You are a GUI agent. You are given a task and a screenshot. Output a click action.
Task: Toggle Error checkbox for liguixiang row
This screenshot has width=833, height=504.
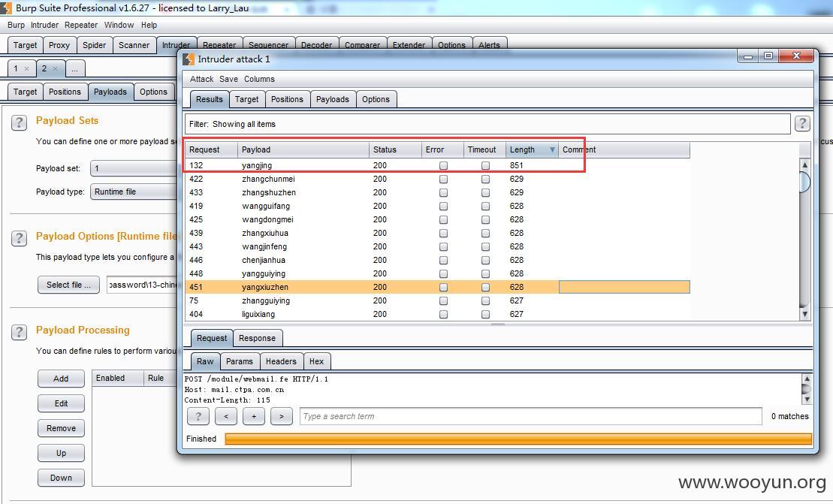444,315
